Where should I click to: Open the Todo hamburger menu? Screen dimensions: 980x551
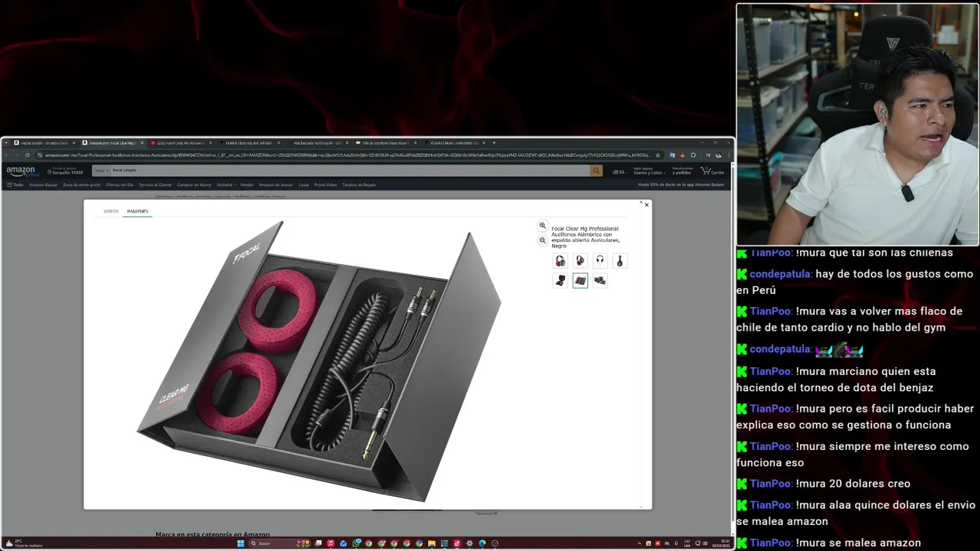[x=15, y=184]
